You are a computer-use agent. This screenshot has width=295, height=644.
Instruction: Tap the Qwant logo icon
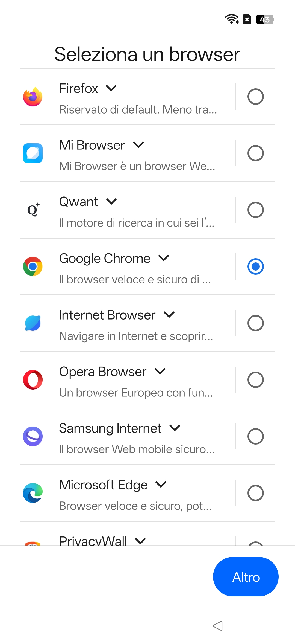point(33,210)
